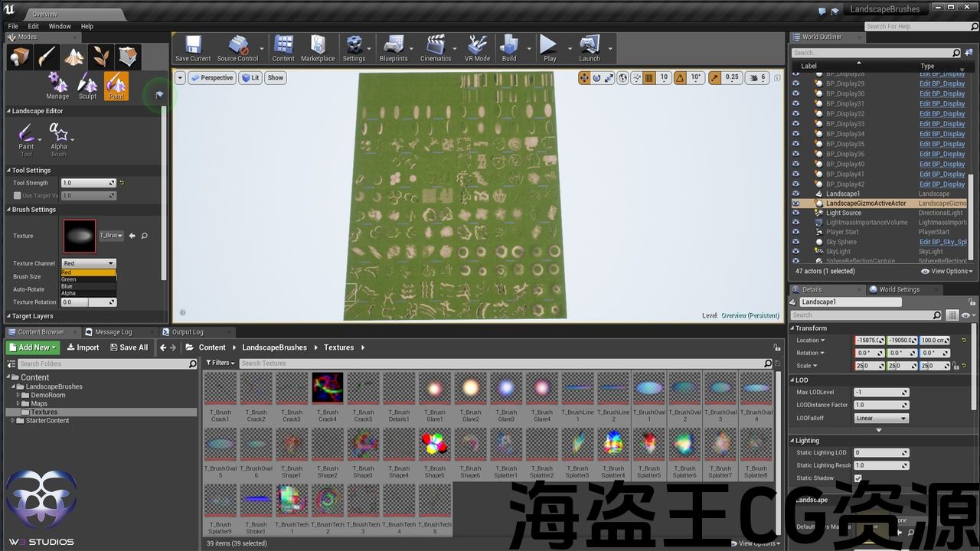Toggle visibility of BP_Display36 in outliner

pyautogui.click(x=795, y=154)
